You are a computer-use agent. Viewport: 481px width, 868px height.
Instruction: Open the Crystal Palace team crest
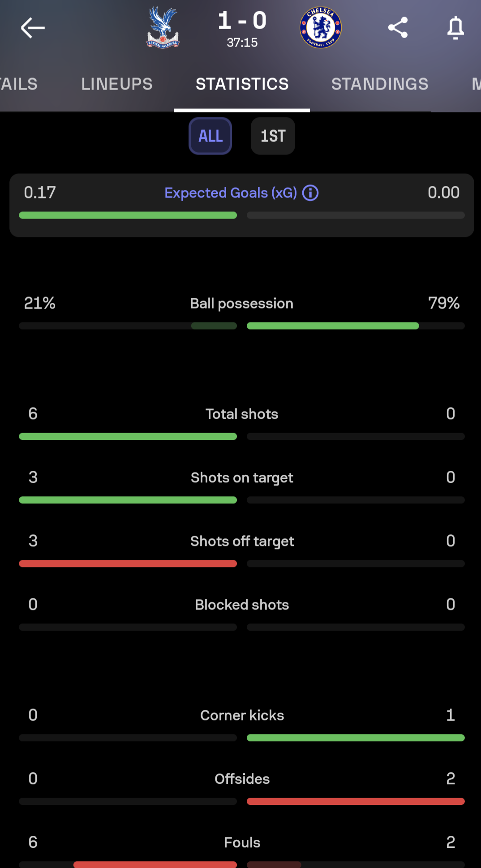(x=163, y=27)
